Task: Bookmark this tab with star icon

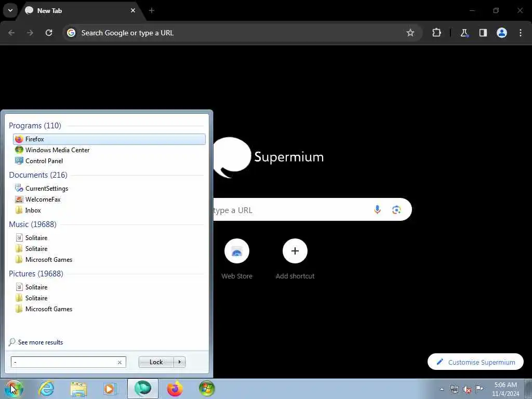Action: pyautogui.click(x=410, y=33)
